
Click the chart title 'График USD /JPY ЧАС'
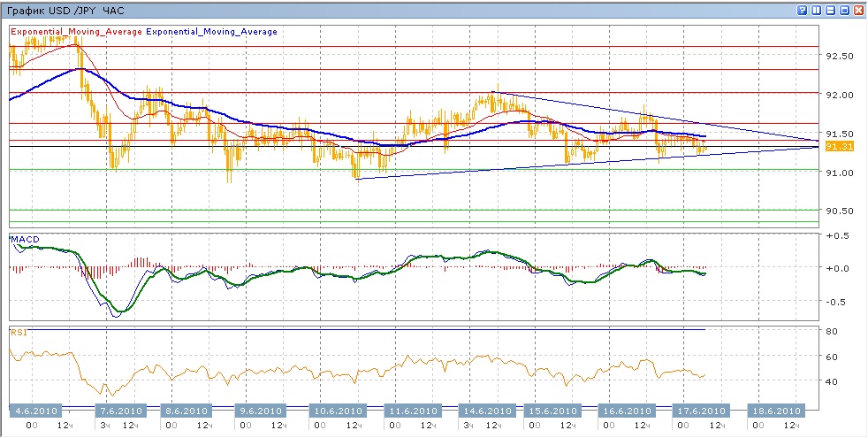62,10
